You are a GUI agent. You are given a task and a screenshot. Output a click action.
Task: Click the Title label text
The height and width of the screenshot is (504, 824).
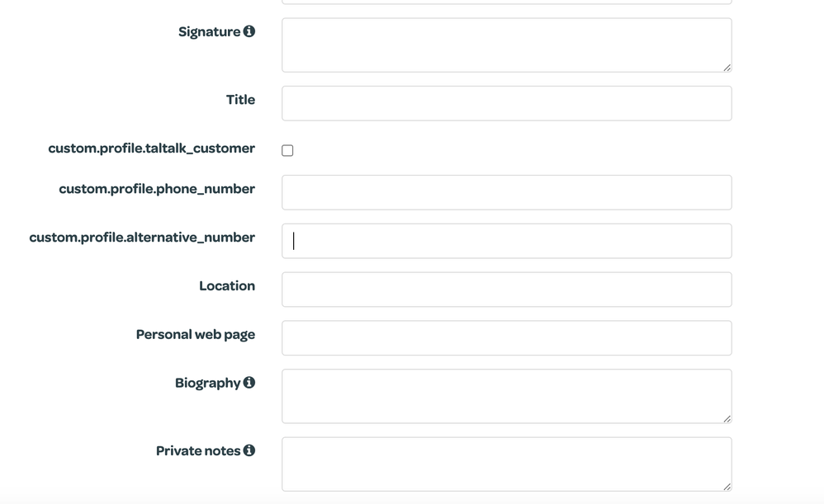click(x=240, y=100)
